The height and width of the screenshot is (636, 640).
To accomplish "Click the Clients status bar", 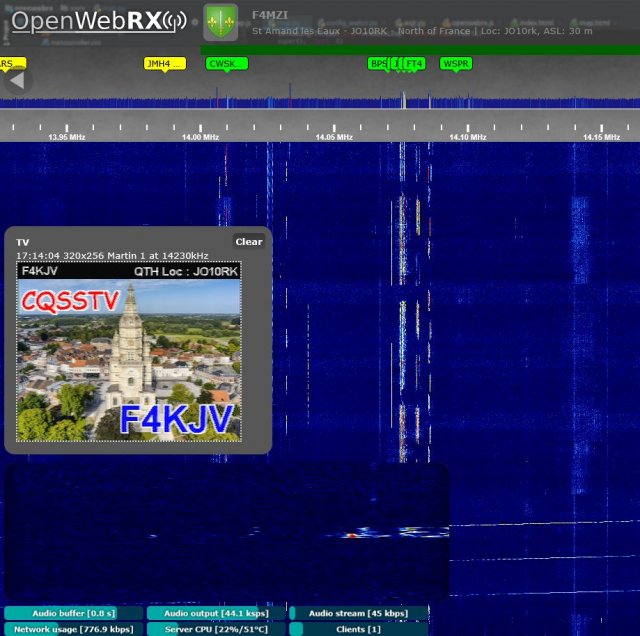I will tap(358, 629).
